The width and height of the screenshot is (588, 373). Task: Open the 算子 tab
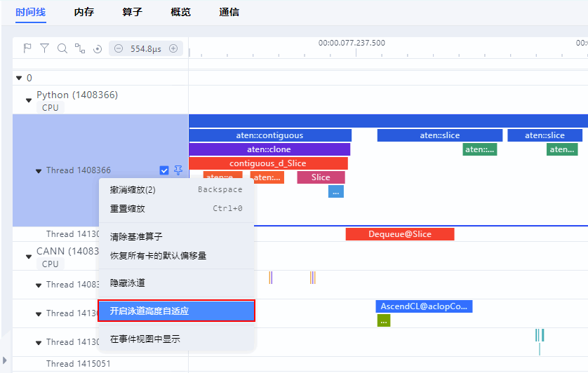tap(133, 12)
